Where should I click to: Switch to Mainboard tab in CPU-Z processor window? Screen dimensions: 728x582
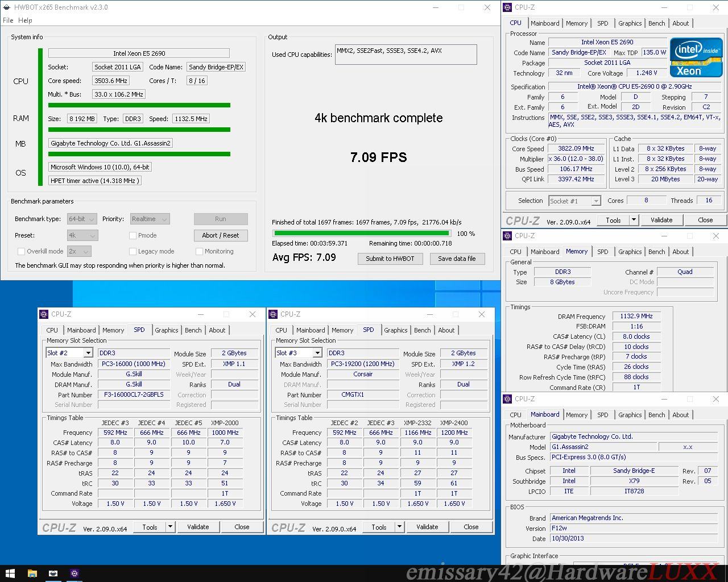pos(545,23)
